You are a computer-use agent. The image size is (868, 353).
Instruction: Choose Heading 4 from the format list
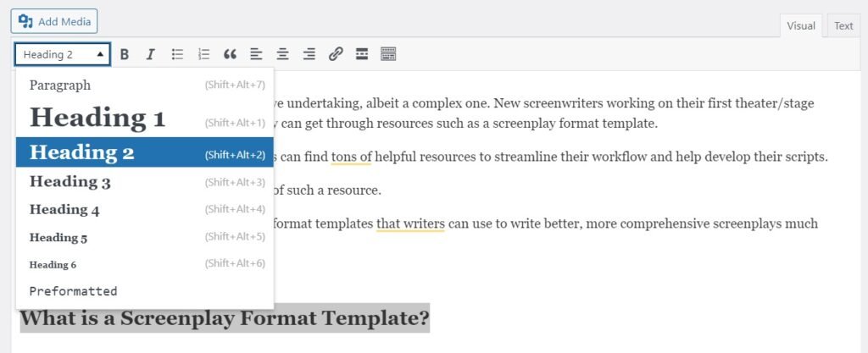pos(144,209)
